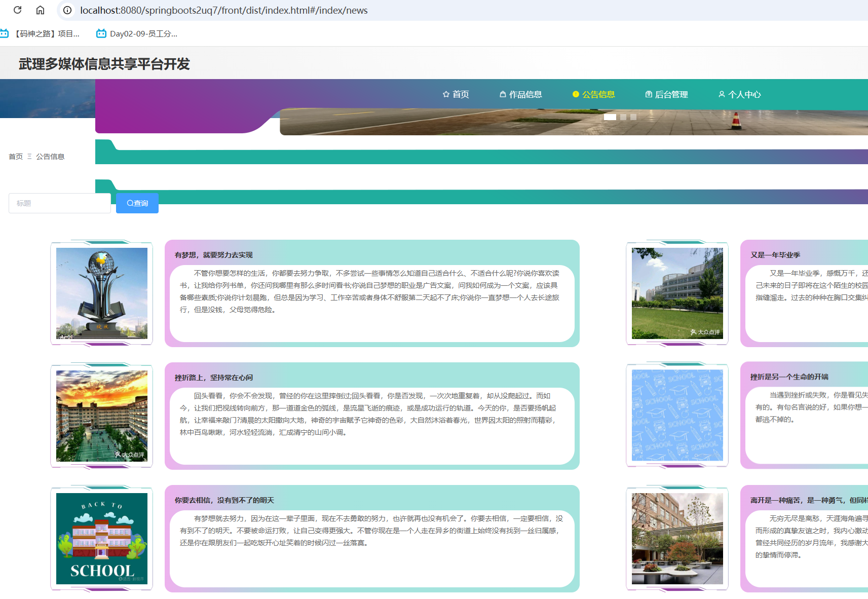Select the first carousel indicator
Screen dimensions: 868x599
tap(610, 117)
